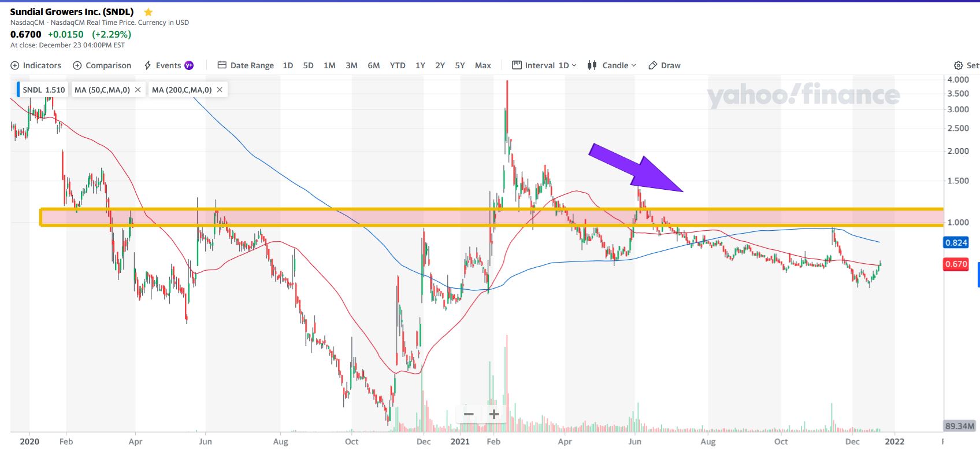Click the NasdaqCM Real Time Price line
This screenshot has width=980, height=461.
tap(99, 23)
